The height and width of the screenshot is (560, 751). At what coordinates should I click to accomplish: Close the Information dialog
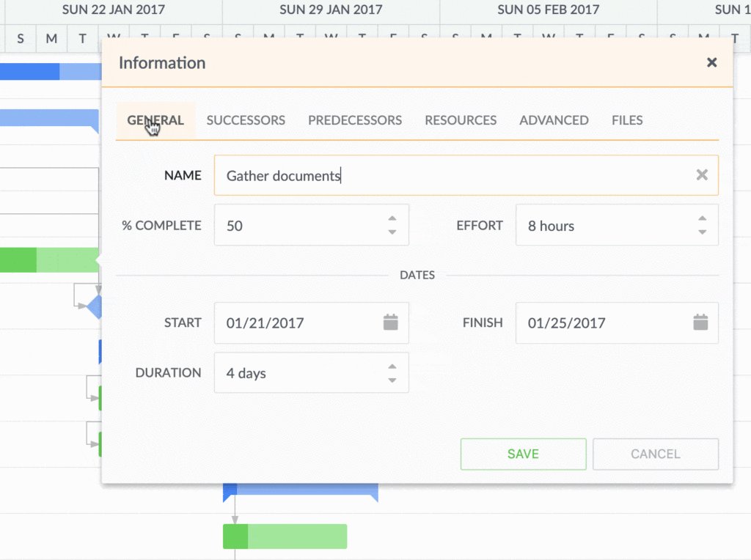711,63
